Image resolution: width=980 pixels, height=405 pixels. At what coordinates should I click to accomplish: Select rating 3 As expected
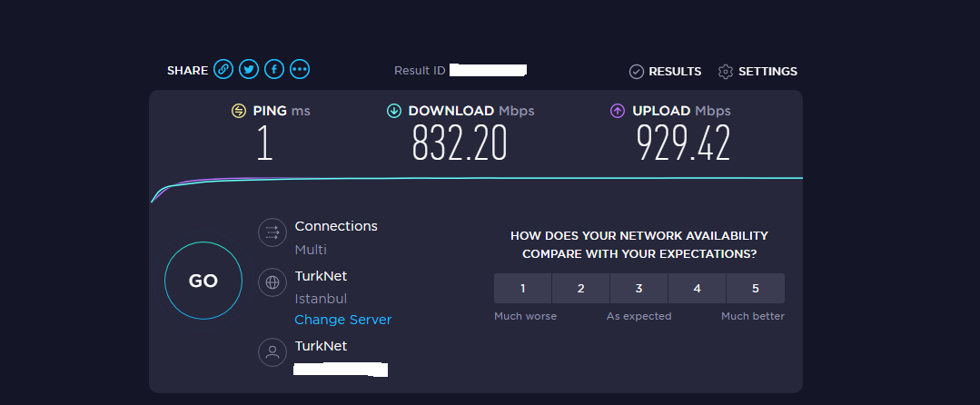point(639,289)
